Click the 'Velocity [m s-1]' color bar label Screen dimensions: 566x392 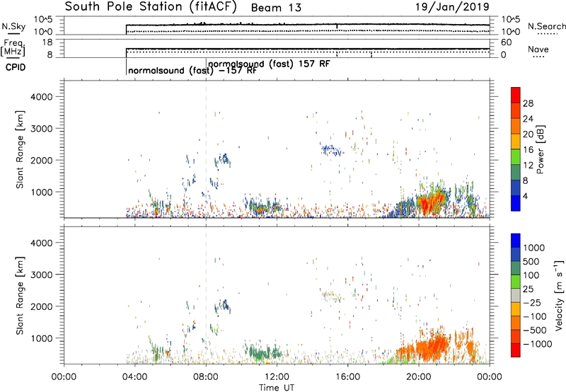click(560, 295)
